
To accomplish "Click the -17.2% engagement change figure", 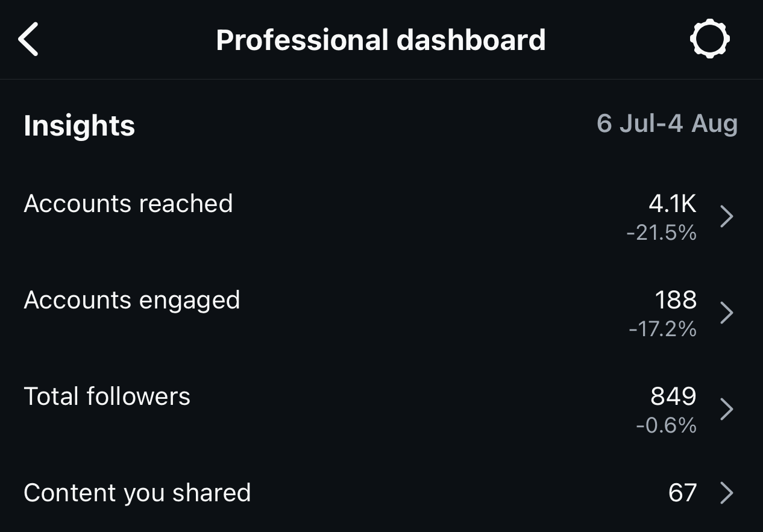I will point(662,329).
